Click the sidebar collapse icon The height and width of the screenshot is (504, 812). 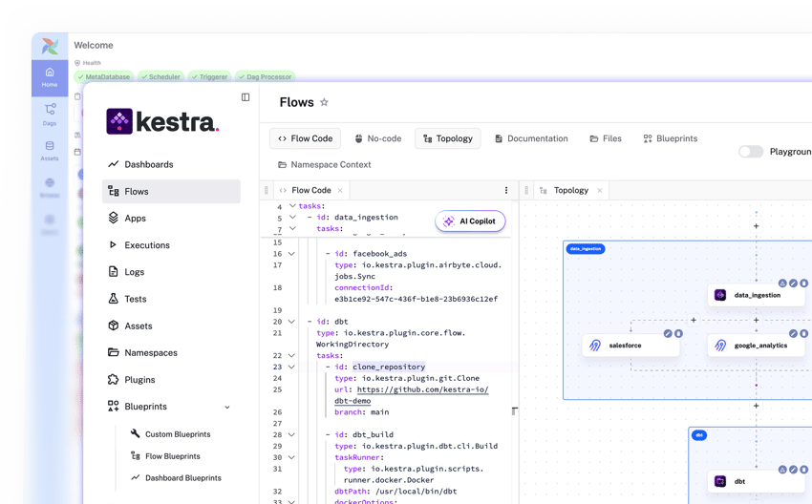coord(246,97)
